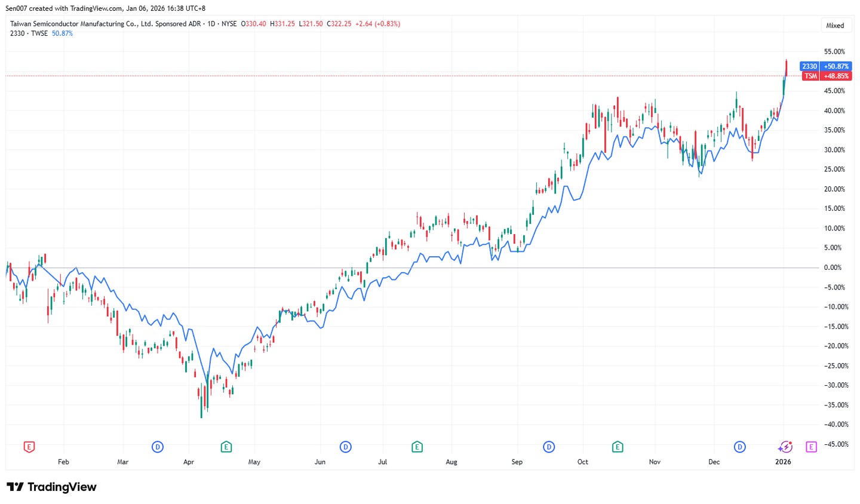Select the red TSM price label
The image size is (860, 504).
[x=810, y=76]
